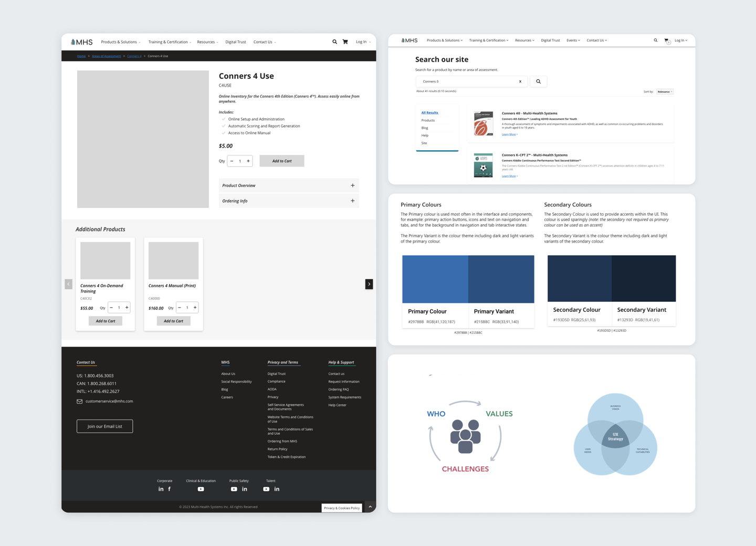Submit the site search with the magnifier button
Image resolution: width=756 pixels, height=546 pixels.
[538, 81]
